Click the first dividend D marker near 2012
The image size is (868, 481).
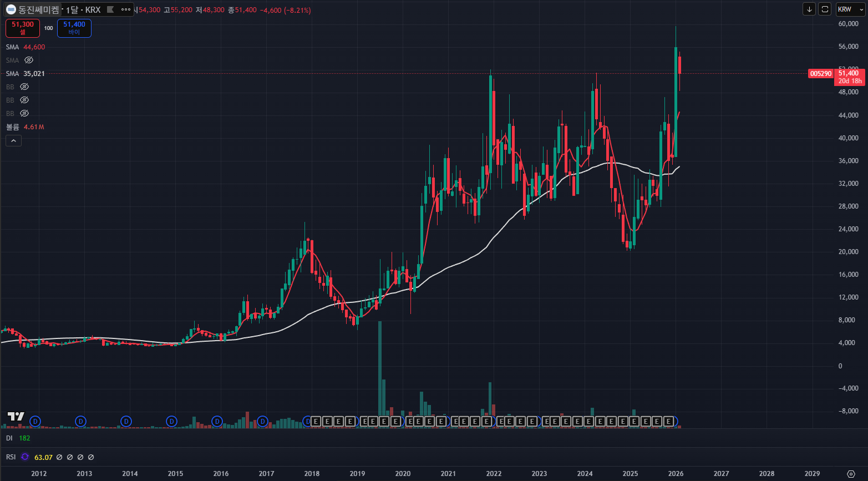[35, 422]
